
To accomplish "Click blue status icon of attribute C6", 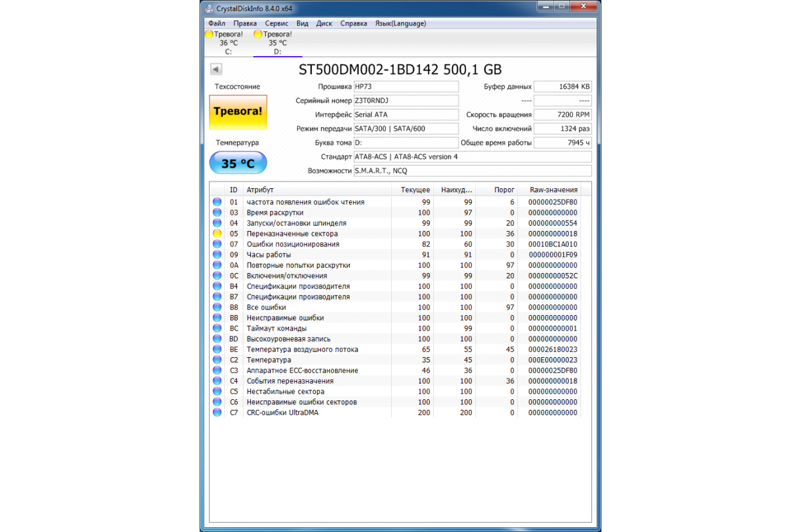I will click(217, 402).
